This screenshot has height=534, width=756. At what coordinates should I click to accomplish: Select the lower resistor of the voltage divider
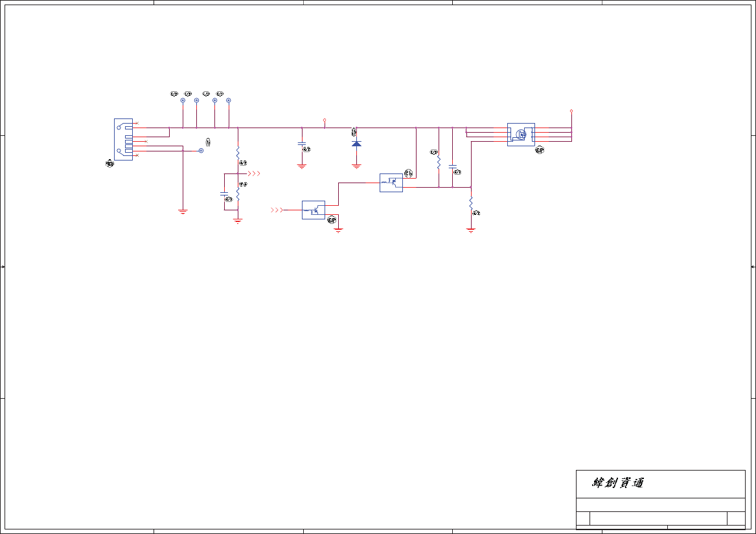pos(238,194)
